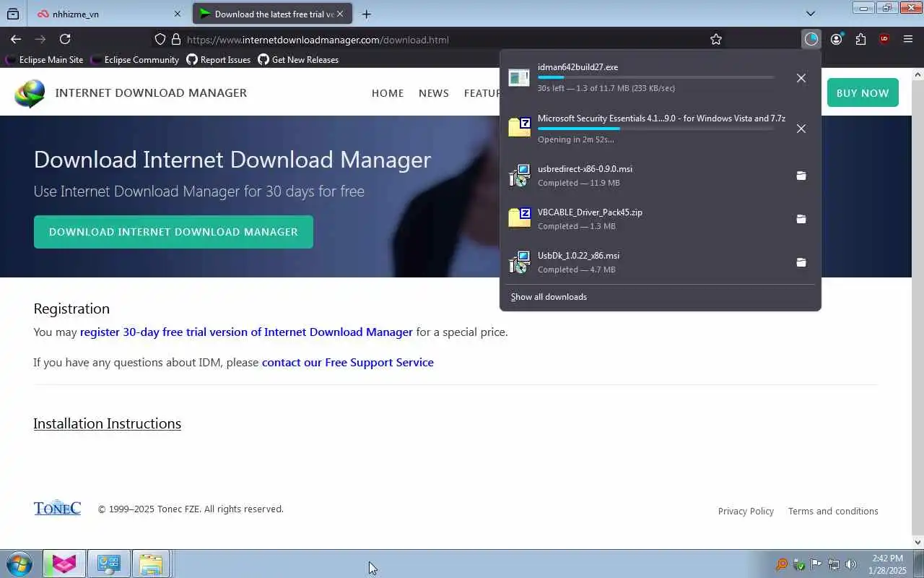
Task: Show usbredirect-x86-0.9.0.msi in folder
Action: point(801,176)
